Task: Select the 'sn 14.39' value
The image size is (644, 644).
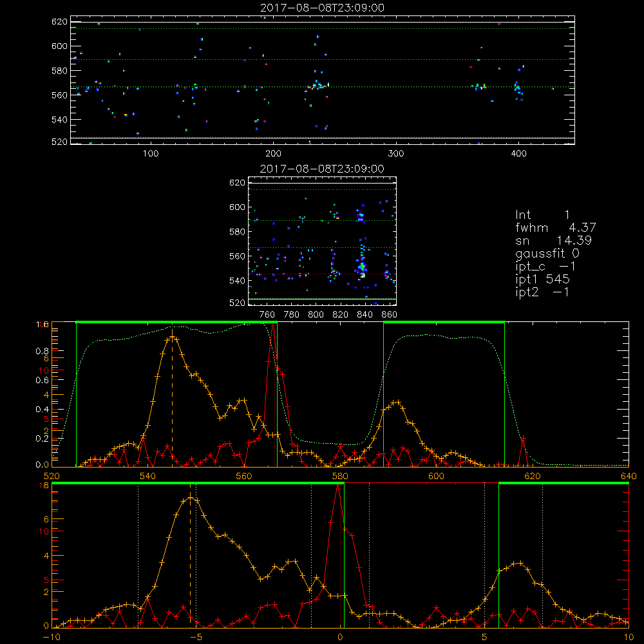Action: tap(554, 240)
